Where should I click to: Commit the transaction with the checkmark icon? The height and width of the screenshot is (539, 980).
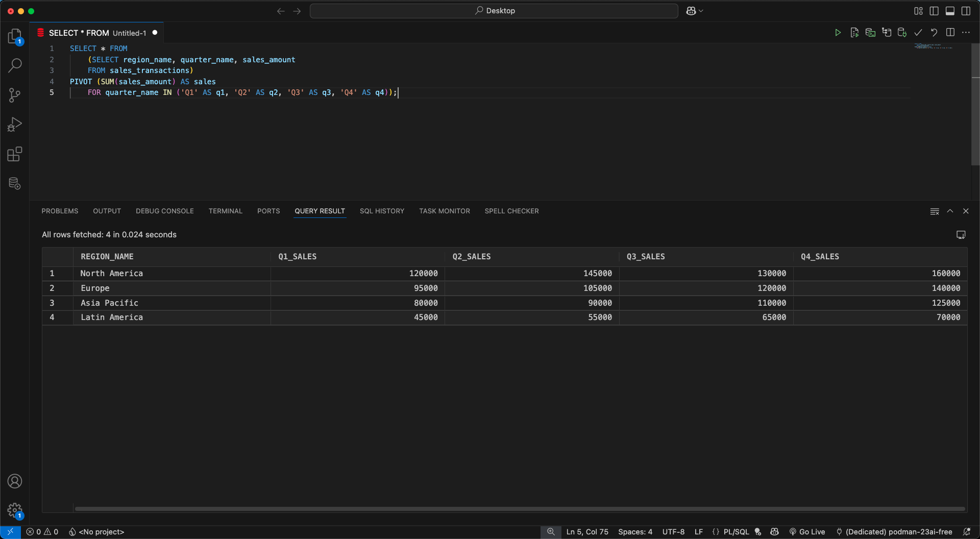tap(918, 33)
